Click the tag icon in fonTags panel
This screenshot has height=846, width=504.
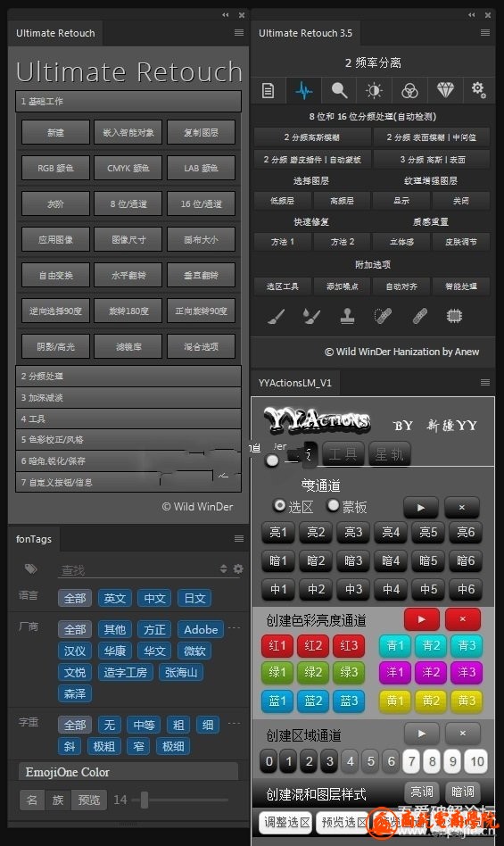pyautogui.click(x=30, y=568)
